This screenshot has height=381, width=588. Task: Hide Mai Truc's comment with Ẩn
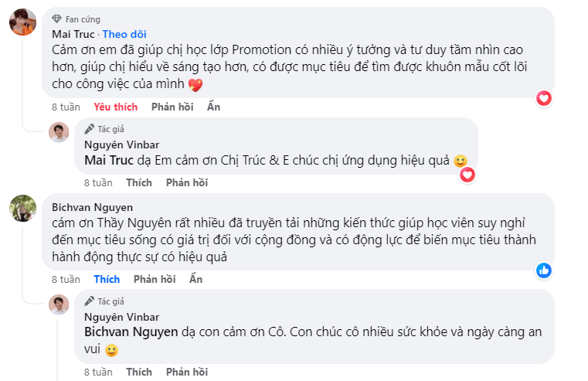click(x=214, y=107)
